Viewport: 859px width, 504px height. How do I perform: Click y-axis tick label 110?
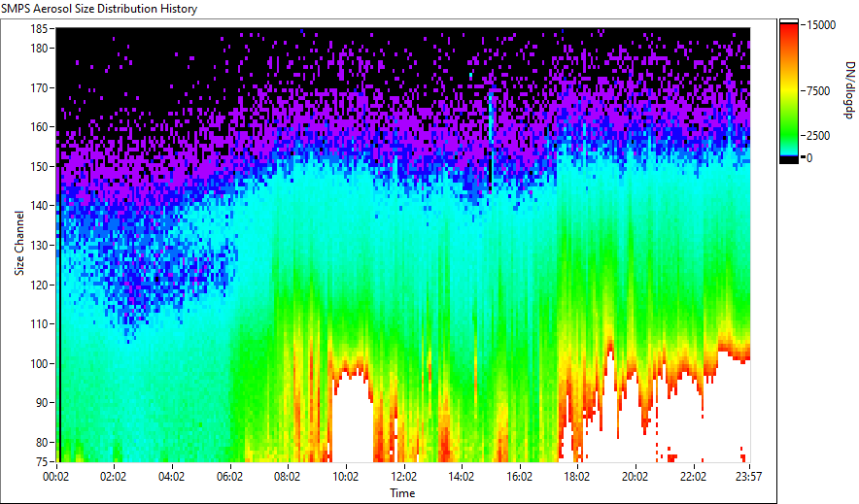click(39, 324)
